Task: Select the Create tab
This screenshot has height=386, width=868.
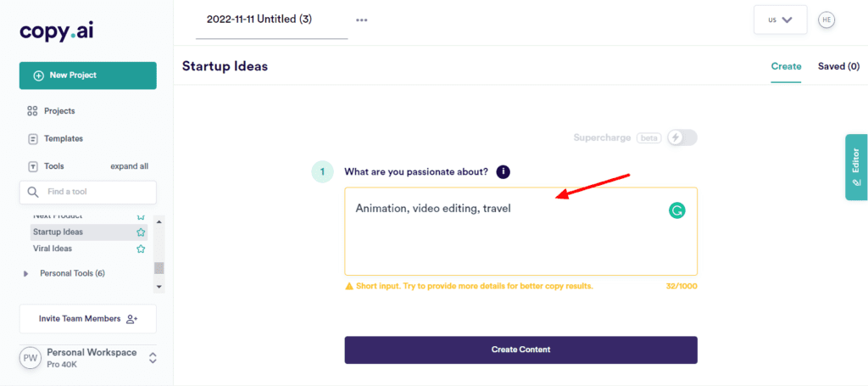Action: pos(786,66)
